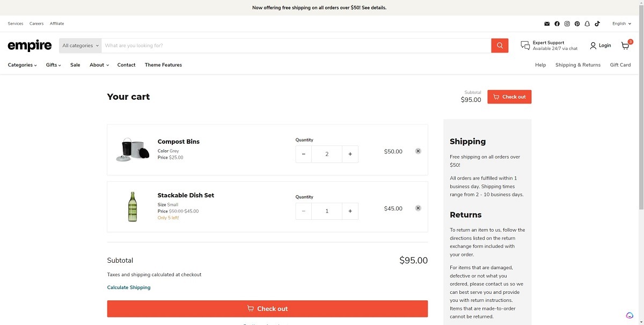Open the Snapchat icon
The height and width of the screenshot is (325, 644).
tap(587, 24)
